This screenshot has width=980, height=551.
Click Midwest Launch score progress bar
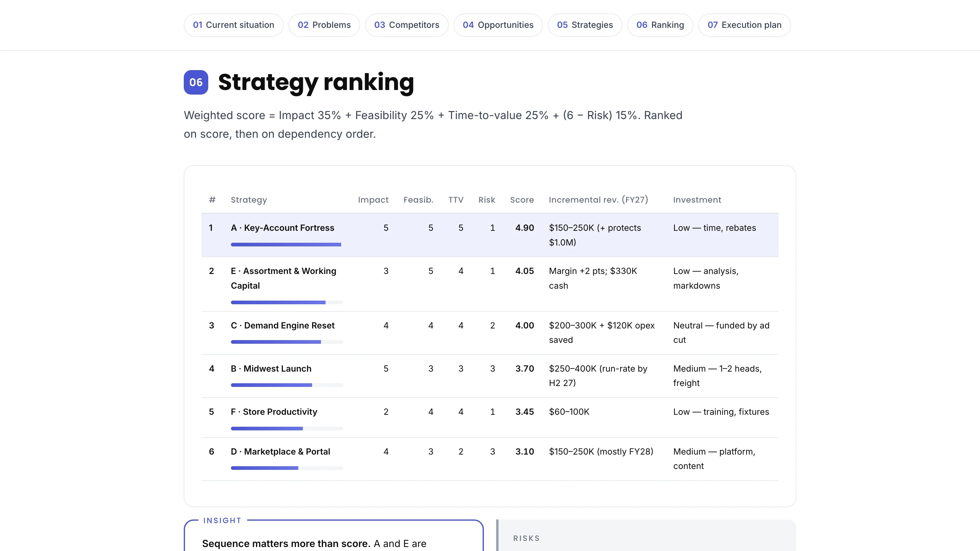point(287,385)
